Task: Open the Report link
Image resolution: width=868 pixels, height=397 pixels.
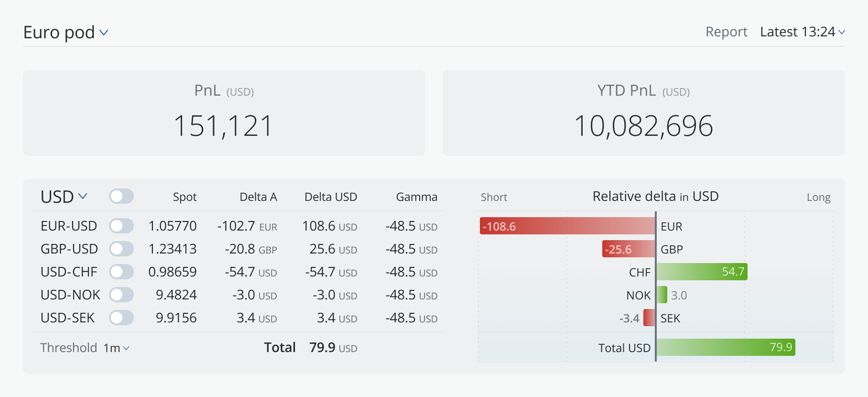Action: [726, 32]
